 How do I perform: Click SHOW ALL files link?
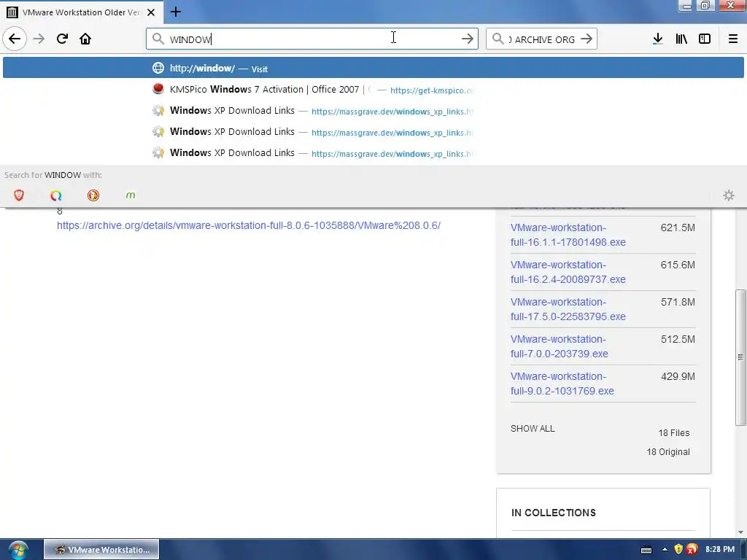533,429
